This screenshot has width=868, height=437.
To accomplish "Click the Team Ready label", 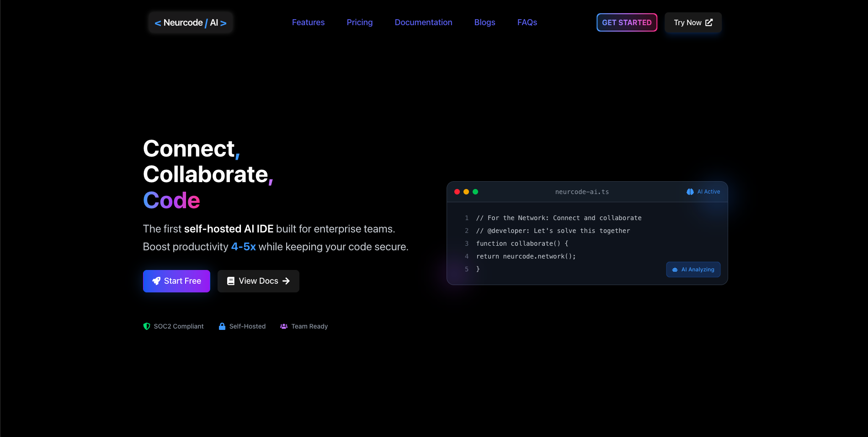I will tap(309, 326).
